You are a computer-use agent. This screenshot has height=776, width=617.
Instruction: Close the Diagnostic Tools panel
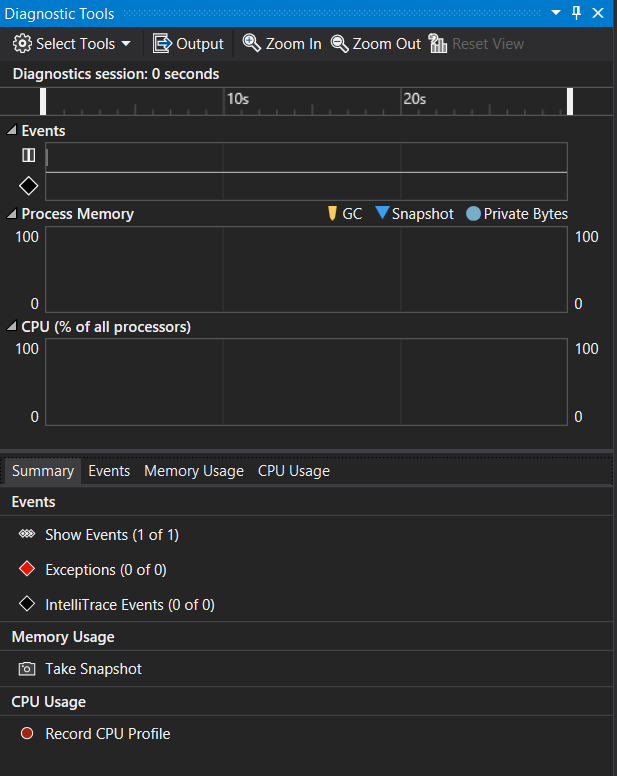598,13
